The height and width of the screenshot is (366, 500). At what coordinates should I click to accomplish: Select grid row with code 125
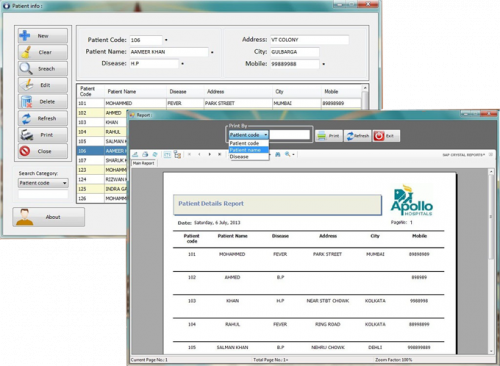point(102,189)
